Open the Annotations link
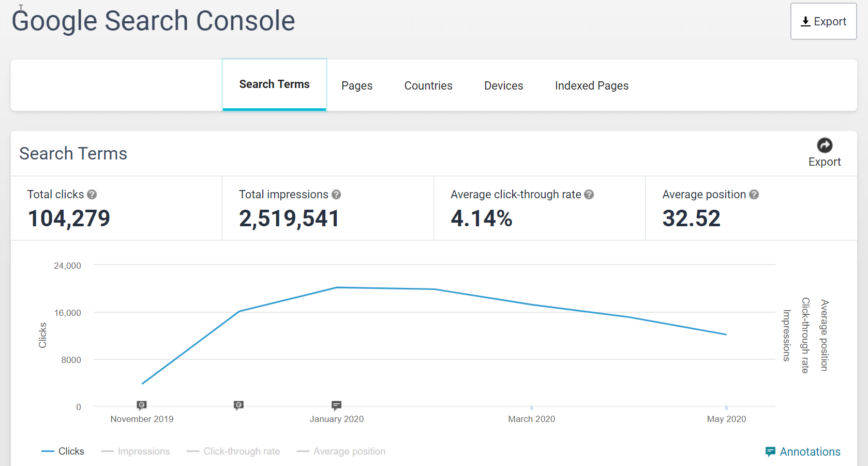This screenshot has width=868, height=466. tap(810, 452)
